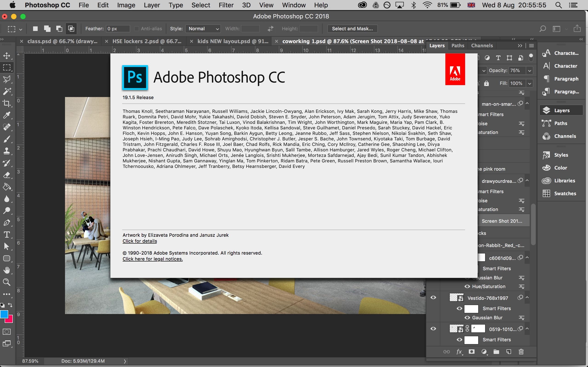Collapse the Vestido-768x1997 smart filters list
588x367 pixels.
click(x=527, y=297)
